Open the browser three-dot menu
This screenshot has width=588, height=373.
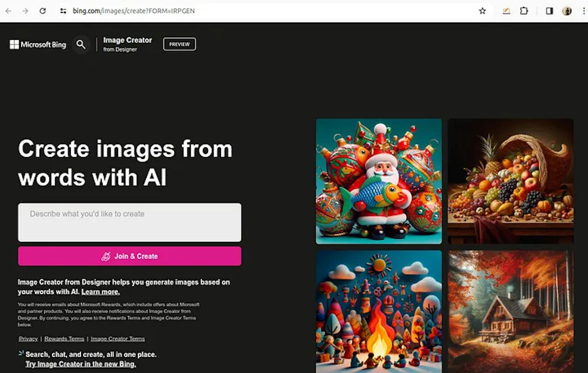coord(583,11)
